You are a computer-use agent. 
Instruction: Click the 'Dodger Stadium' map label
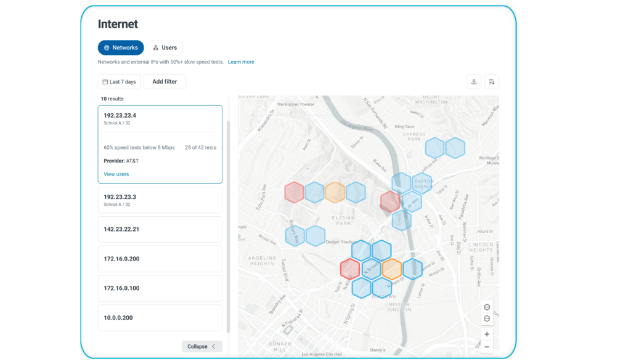(341, 241)
